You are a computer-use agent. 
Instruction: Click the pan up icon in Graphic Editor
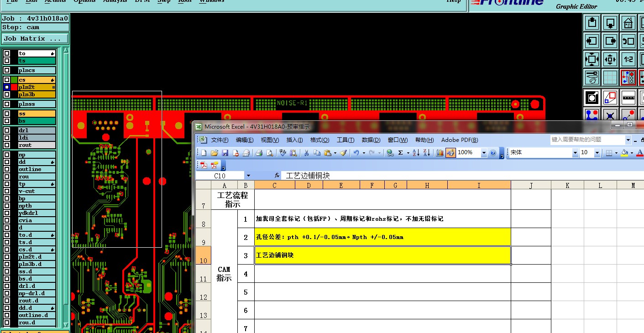pos(592,22)
